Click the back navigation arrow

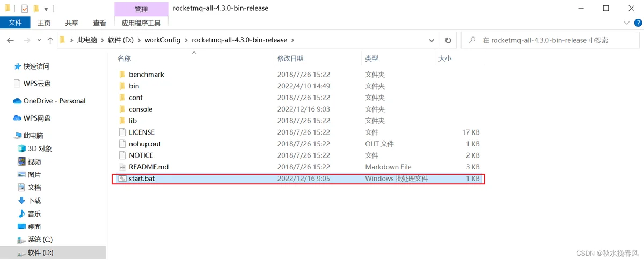pos(10,40)
